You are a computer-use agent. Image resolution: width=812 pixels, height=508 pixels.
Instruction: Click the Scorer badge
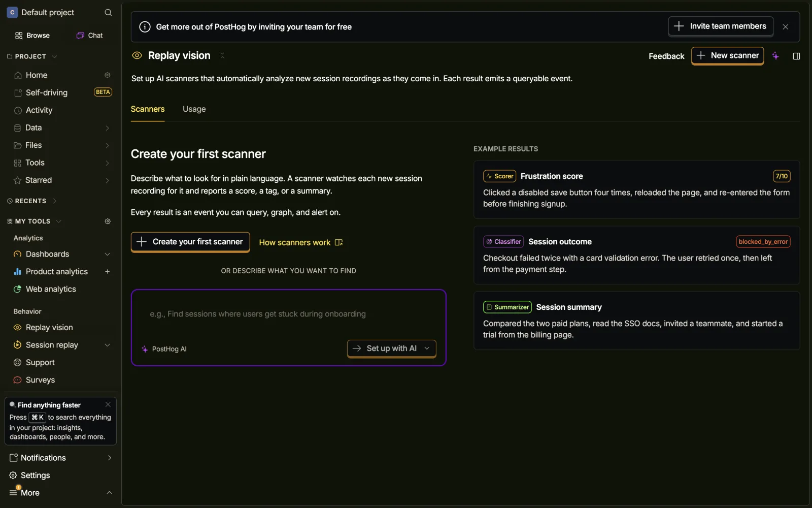click(499, 176)
